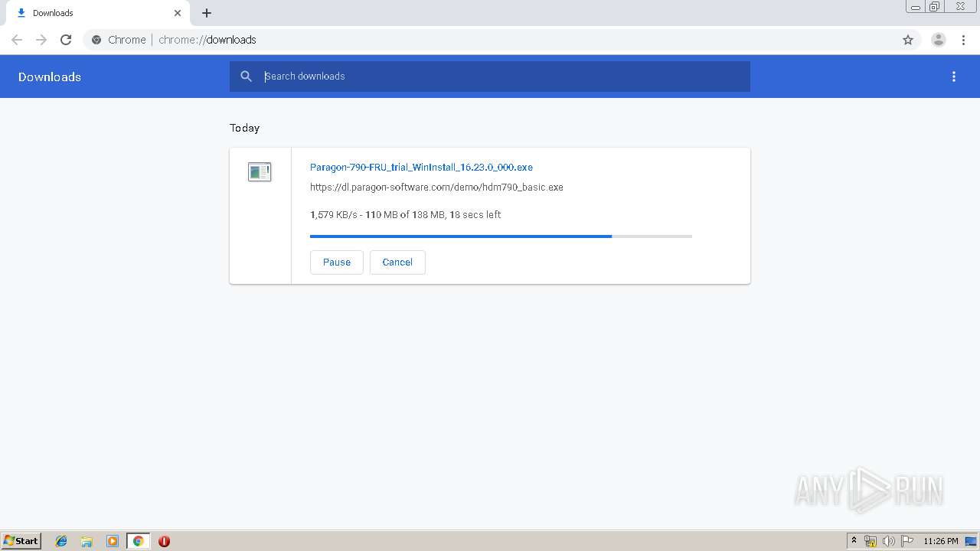The width and height of the screenshot is (980, 551).
Task: Open Windows Explorer folder from the taskbar
Action: coord(87,541)
